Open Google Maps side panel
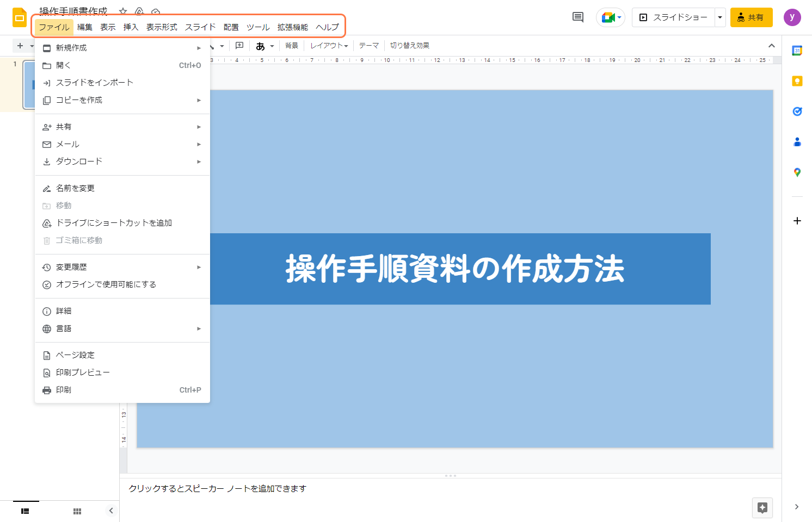Image resolution: width=812 pixels, height=522 pixels. 797,172
